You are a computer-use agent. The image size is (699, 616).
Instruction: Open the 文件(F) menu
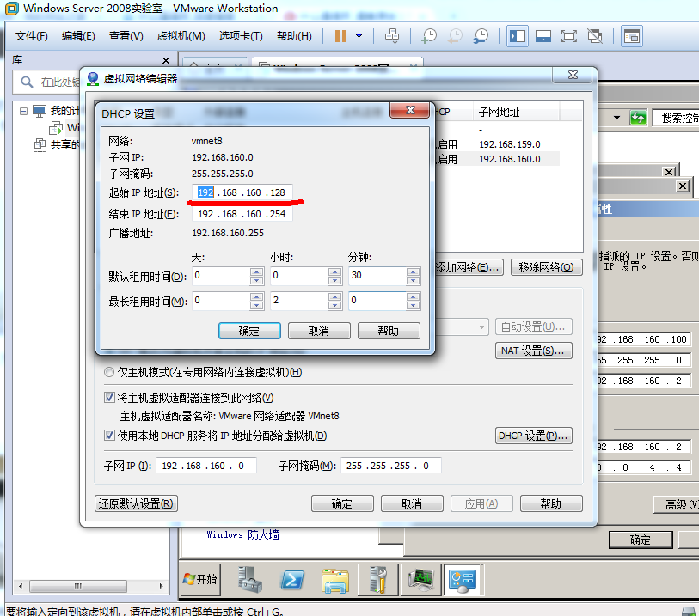click(x=32, y=36)
